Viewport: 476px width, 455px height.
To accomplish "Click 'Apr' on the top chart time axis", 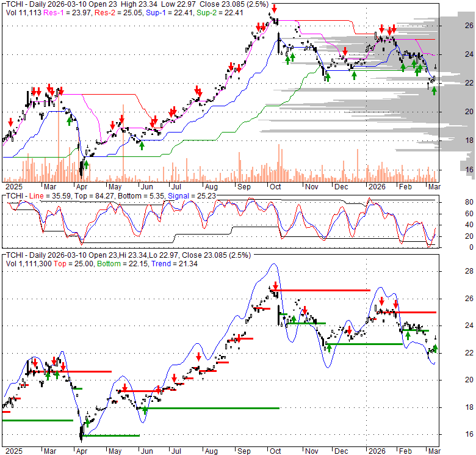I will point(82,186).
